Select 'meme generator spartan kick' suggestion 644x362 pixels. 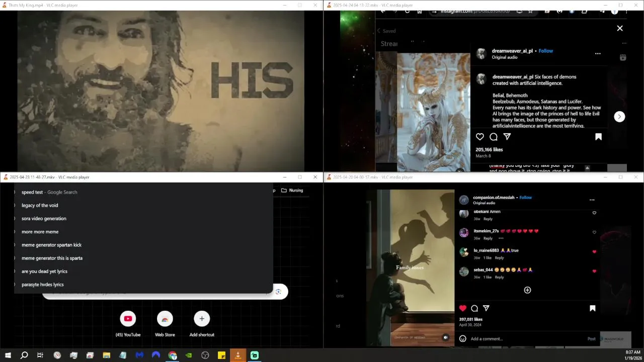pos(143,245)
